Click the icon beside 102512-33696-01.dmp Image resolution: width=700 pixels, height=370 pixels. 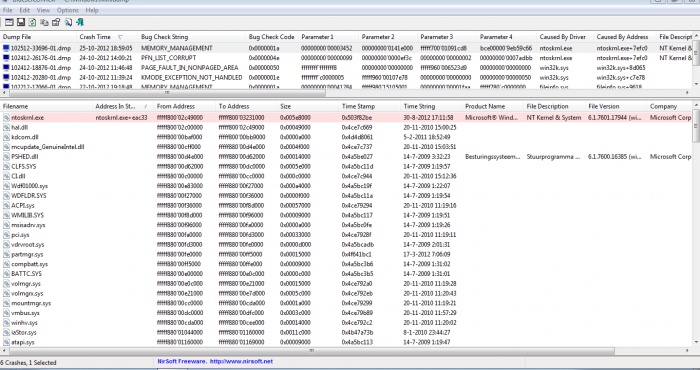click(x=6, y=48)
